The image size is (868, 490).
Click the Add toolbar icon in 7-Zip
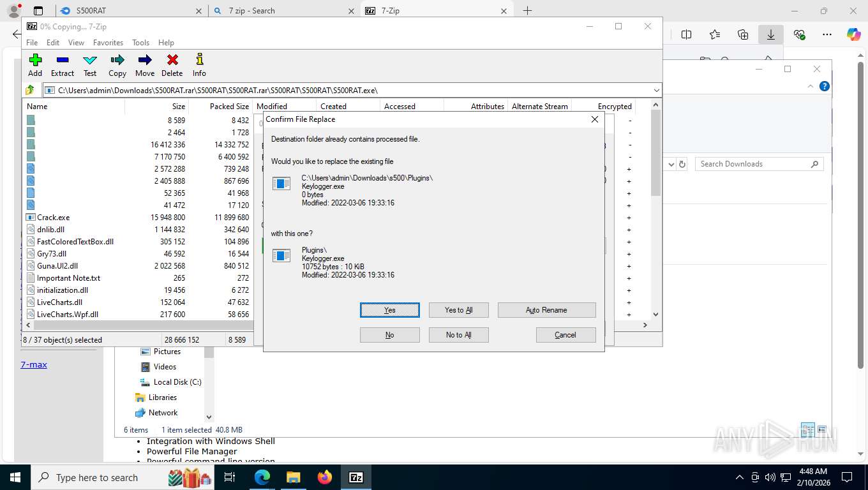[x=35, y=60]
